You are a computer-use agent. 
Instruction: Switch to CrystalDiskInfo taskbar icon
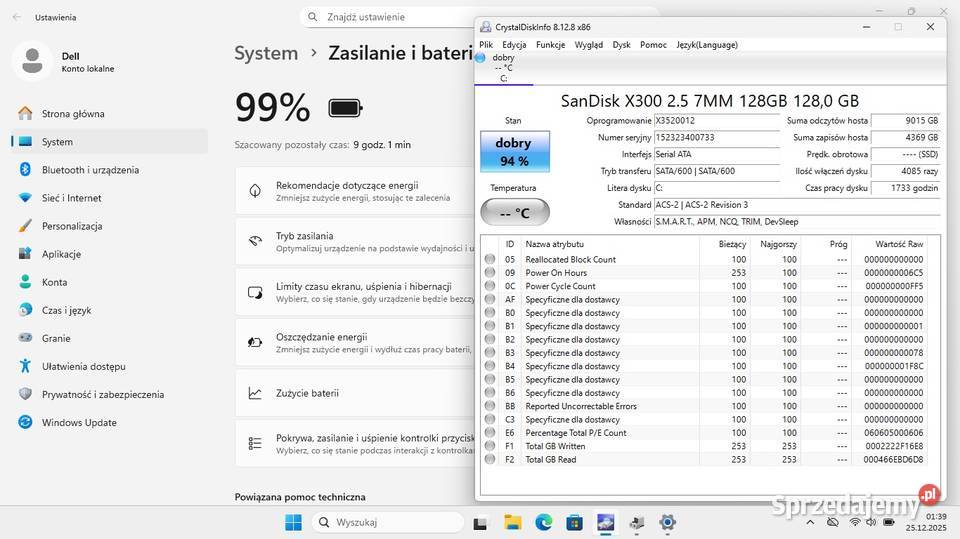(606, 522)
